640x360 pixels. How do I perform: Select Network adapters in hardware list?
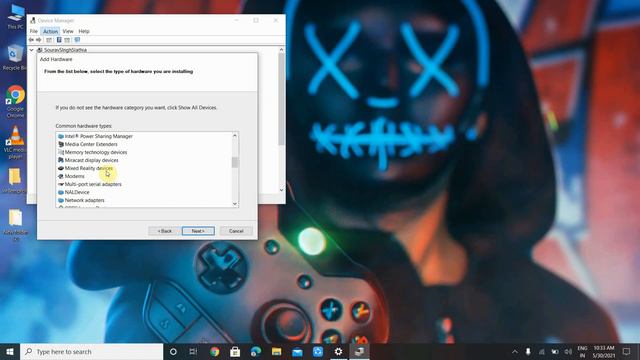pyautogui.click(x=84, y=200)
